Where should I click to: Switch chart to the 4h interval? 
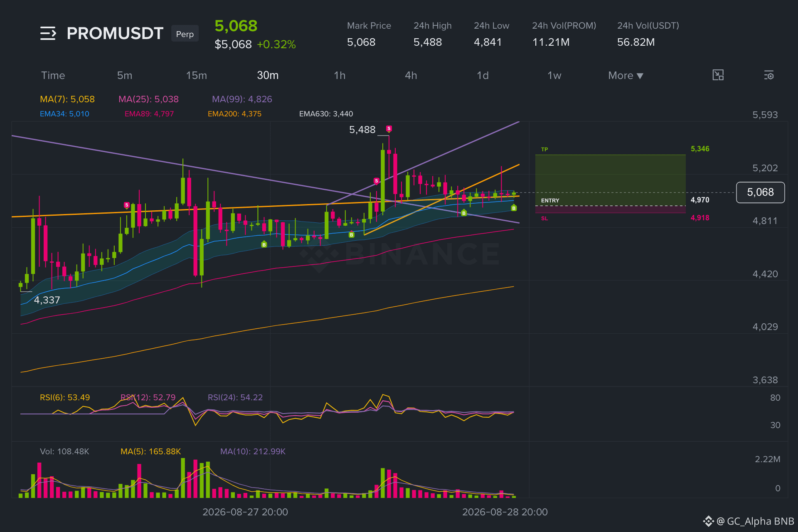[411, 75]
